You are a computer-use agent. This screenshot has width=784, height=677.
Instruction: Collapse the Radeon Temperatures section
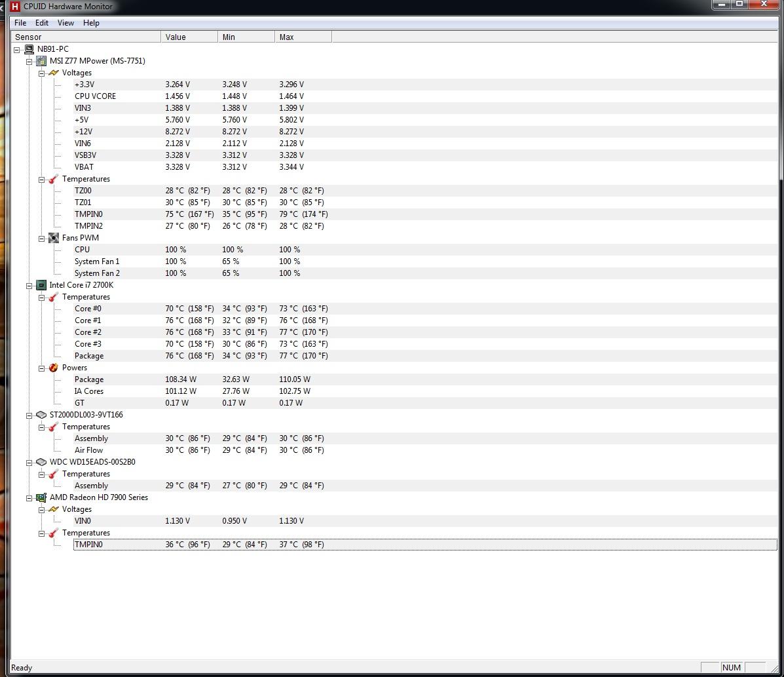(42, 533)
